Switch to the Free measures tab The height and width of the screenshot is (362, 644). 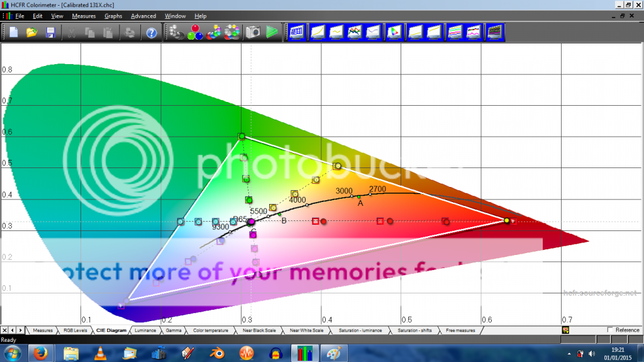click(460, 331)
